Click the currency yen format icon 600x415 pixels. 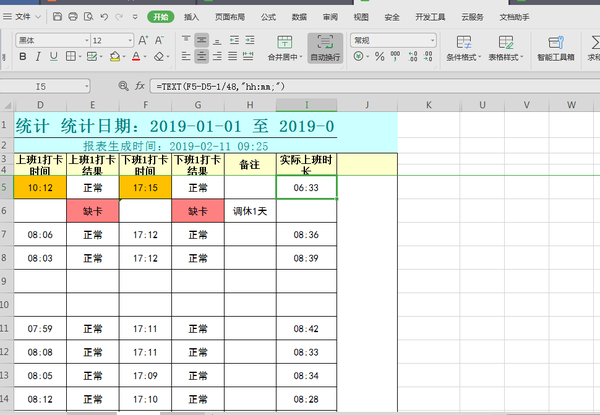[x=359, y=57]
